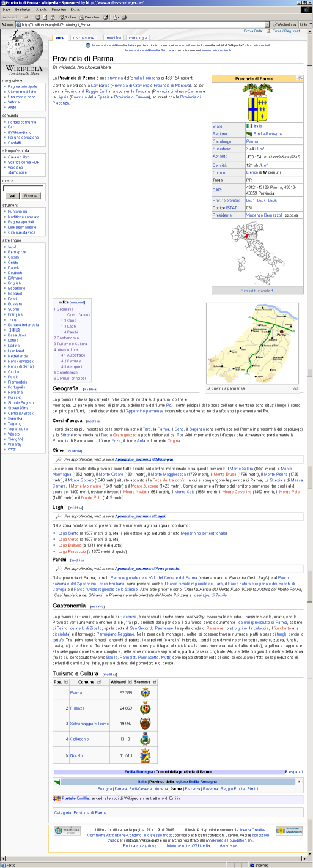Open the Bearbeiten menu
The width and height of the screenshot is (313, 868).
coord(24,10)
